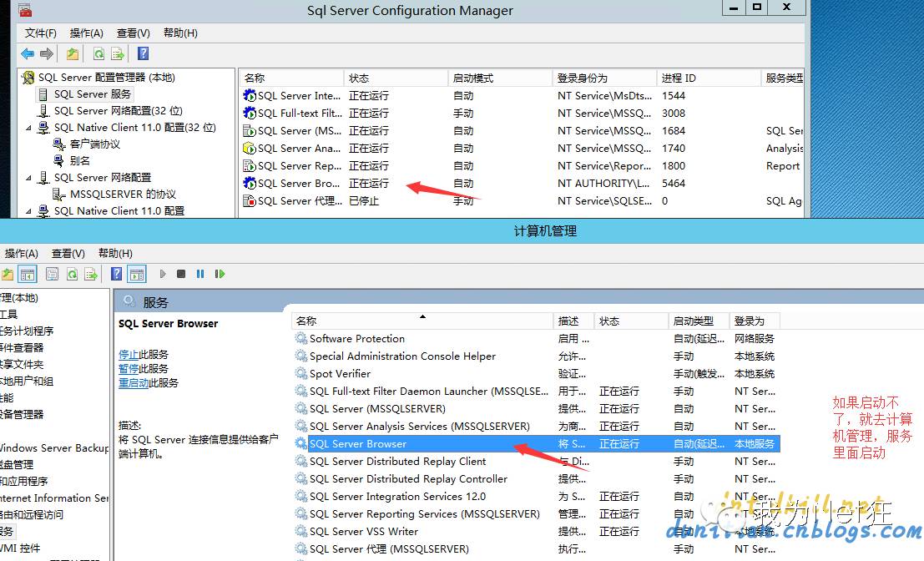Select SQL Server Distributed Replay Client service

pyautogui.click(x=536, y=462)
